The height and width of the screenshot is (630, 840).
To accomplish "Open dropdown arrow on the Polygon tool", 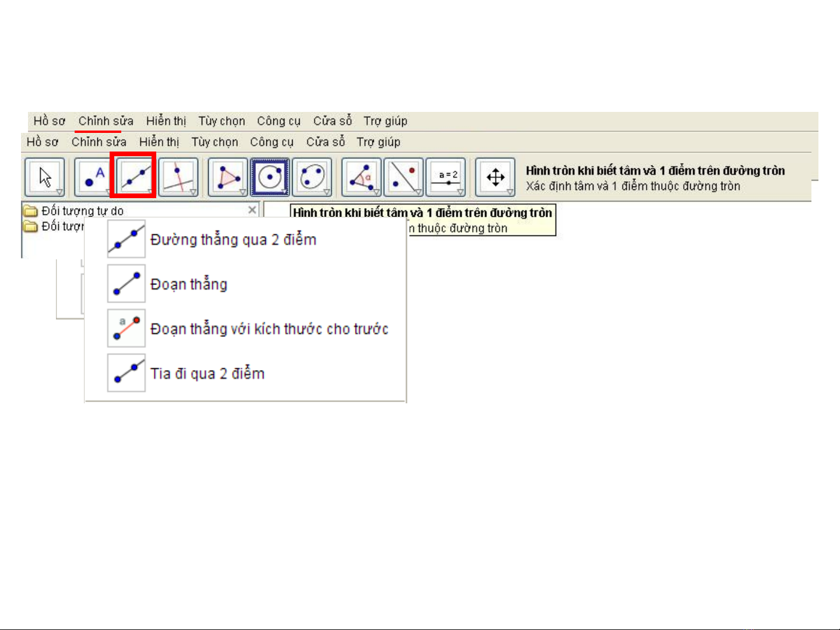I will tap(242, 192).
